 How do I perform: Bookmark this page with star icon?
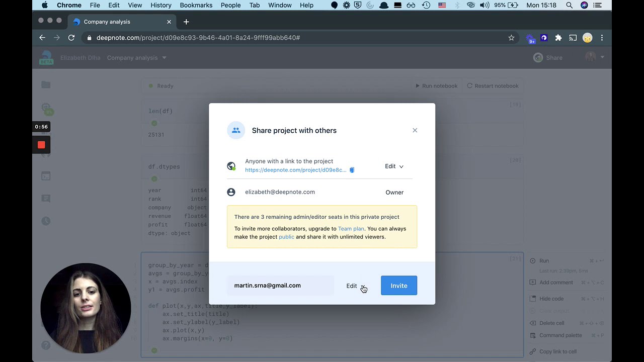tap(511, 38)
